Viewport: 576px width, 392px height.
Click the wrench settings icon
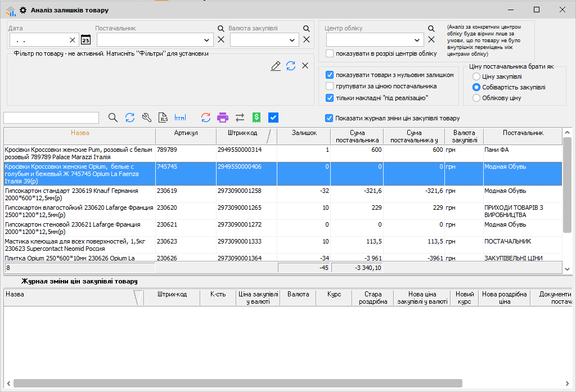(146, 118)
